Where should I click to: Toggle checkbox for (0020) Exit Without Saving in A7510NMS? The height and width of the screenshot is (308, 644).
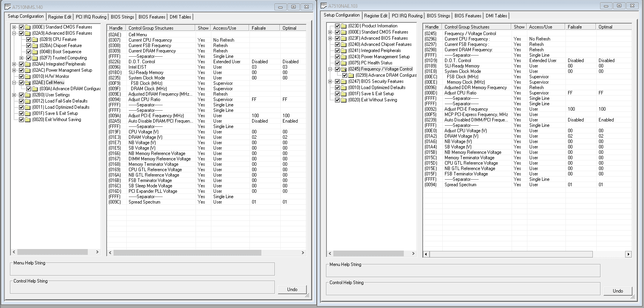point(22,119)
